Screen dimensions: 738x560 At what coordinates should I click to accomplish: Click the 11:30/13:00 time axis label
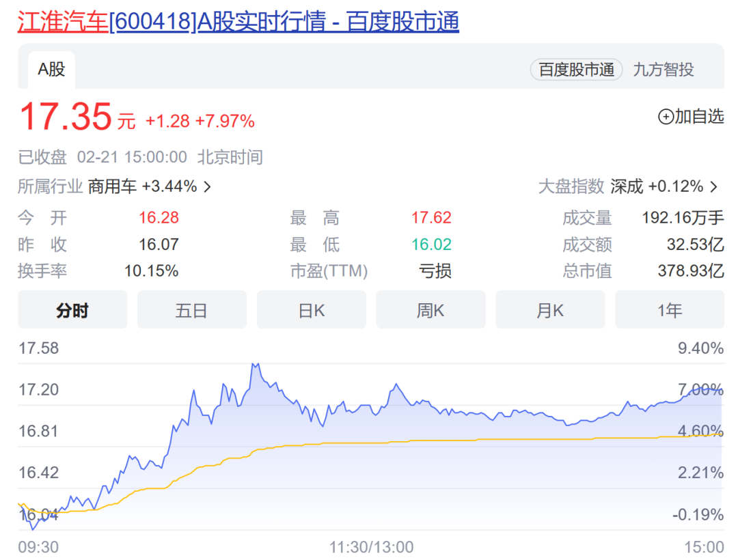coord(371,547)
